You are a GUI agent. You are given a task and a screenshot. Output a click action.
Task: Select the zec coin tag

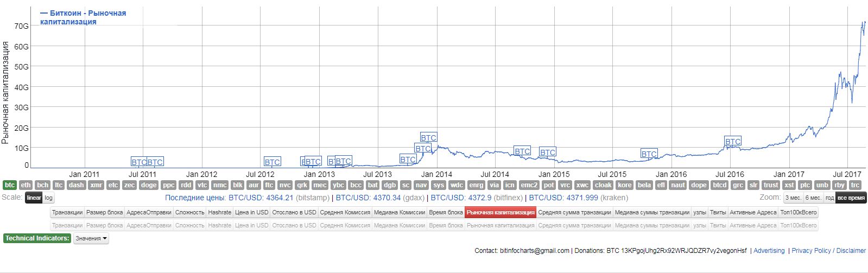[129, 185]
